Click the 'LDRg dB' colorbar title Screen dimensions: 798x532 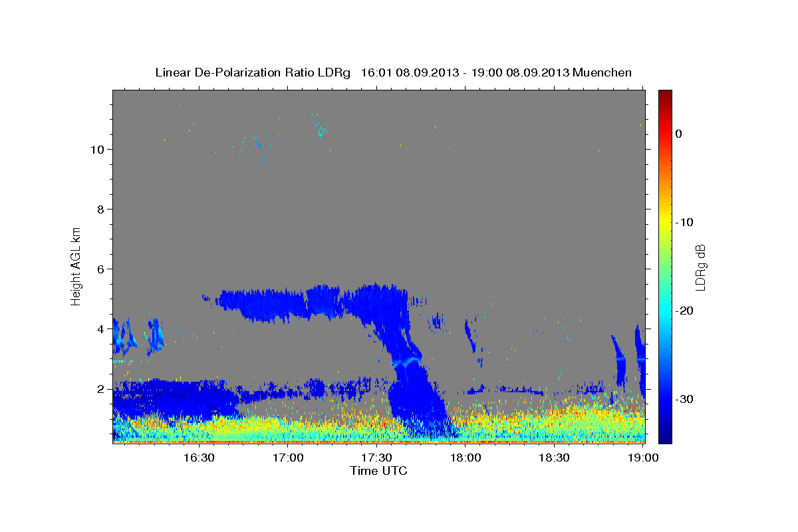tap(700, 267)
